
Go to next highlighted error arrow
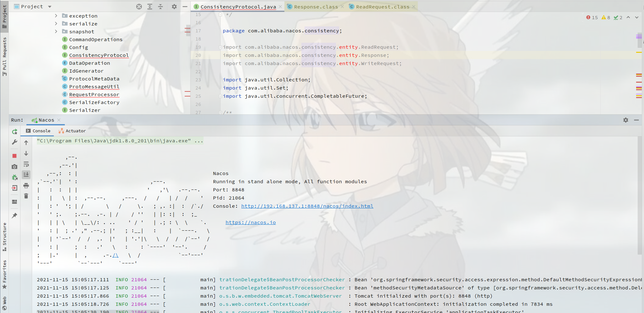pos(637,17)
